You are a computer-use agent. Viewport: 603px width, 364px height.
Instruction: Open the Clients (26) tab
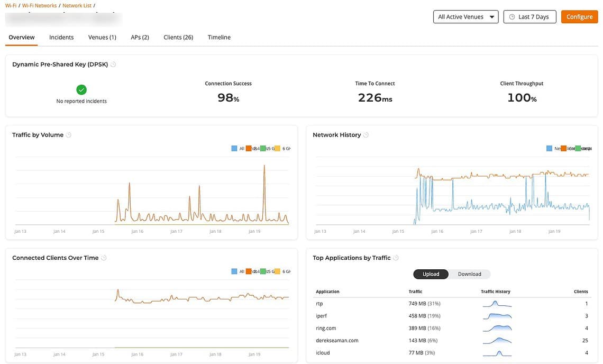[178, 38]
